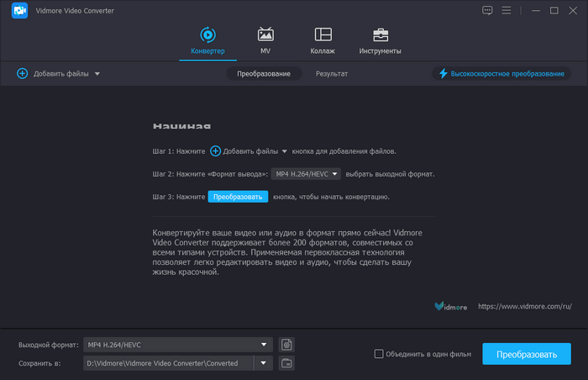Click the Vidmore app logo icon
This screenshot has height=380, width=588.
19,11
